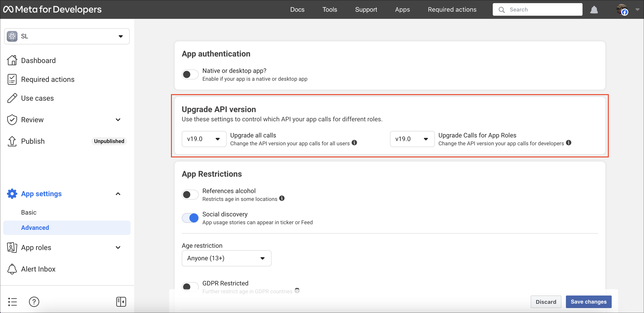Open the Support menu

(x=366, y=9)
